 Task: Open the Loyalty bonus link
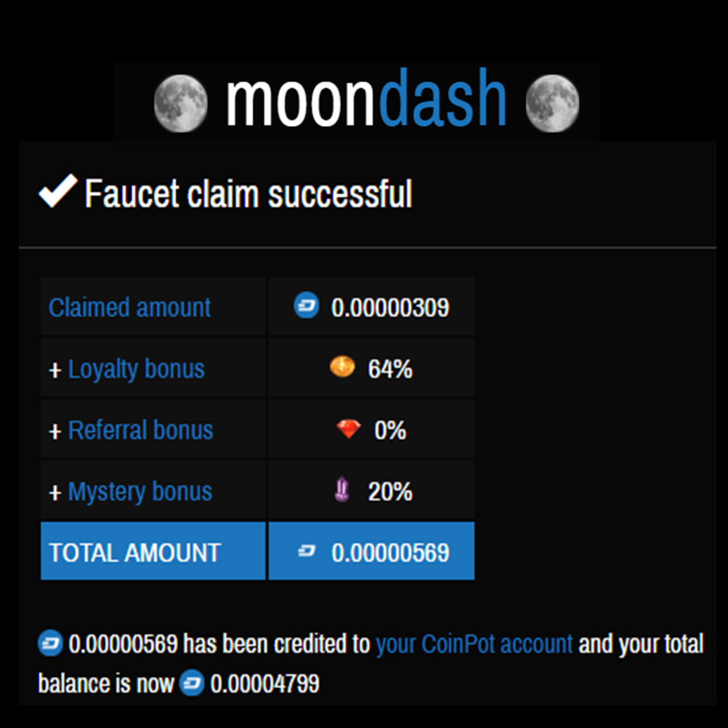point(136,369)
